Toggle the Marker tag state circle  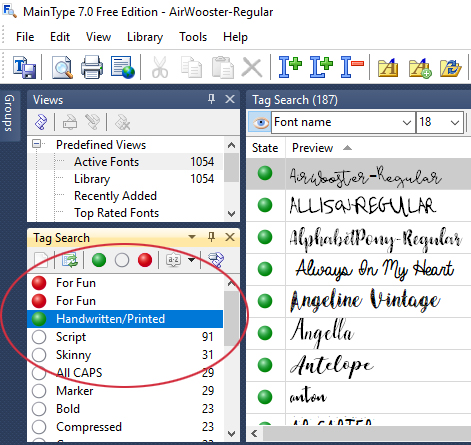(x=39, y=391)
